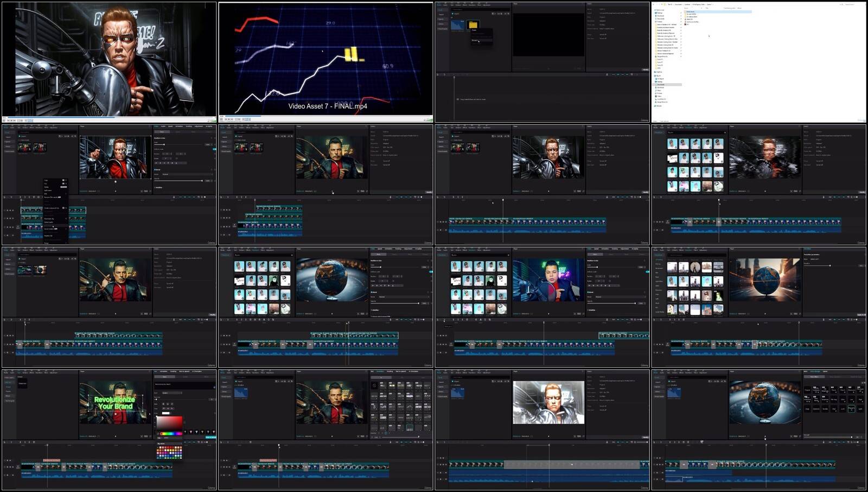The image size is (868, 492).
Task: Switch to the Tracking tab in the text inspector
Action: [173, 371]
